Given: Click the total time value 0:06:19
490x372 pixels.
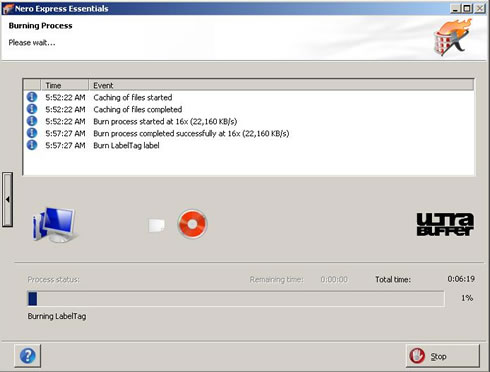Looking at the screenshot, I should click(461, 279).
